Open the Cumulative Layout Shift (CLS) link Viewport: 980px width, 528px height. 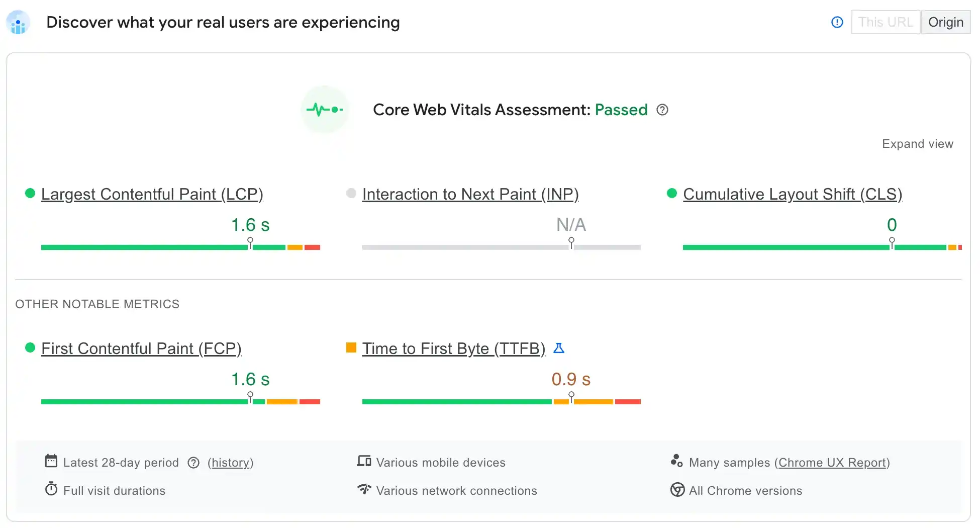pyautogui.click(x=793, y=194)
